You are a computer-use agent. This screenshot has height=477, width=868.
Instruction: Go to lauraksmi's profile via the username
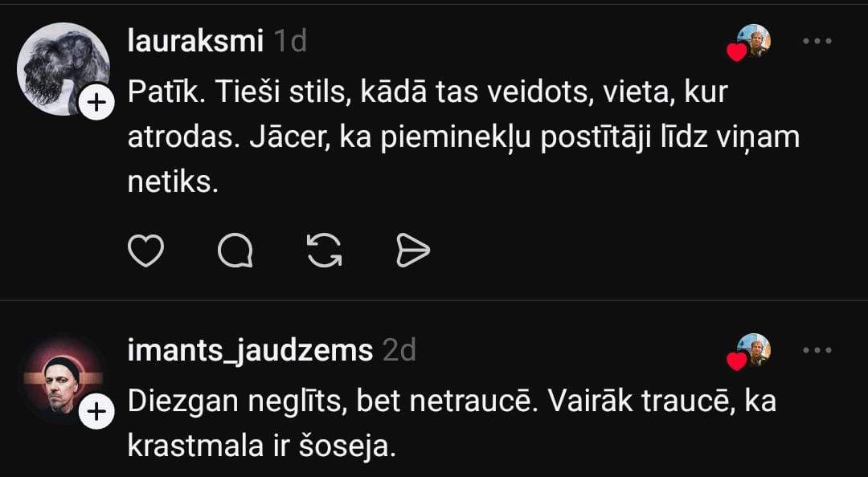pos(195,41)
